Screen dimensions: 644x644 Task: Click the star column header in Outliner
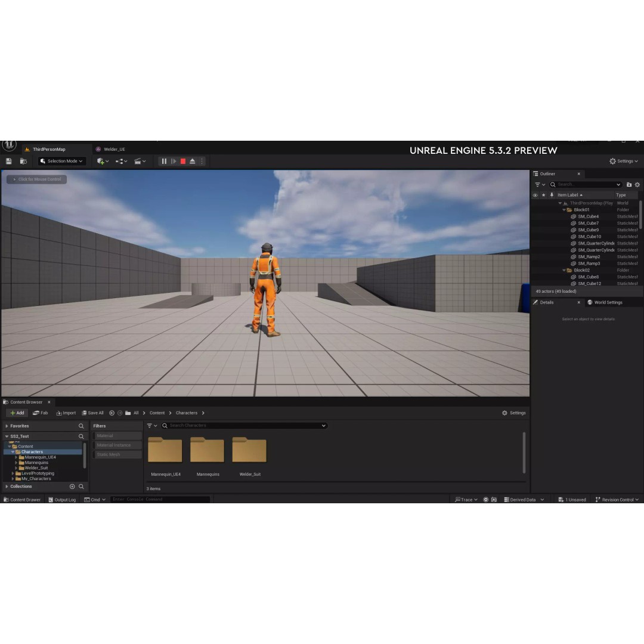(543, 196)
